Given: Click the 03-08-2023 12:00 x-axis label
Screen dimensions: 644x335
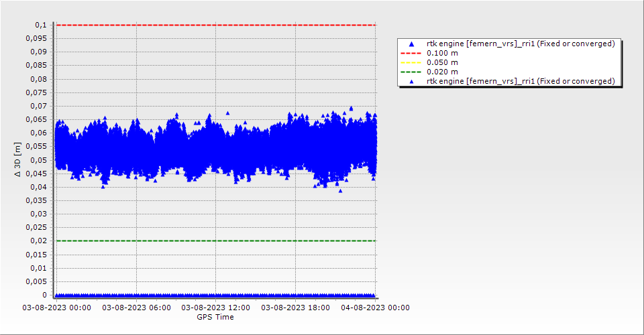Looking at the screenshot, I should tap(215, 308).
